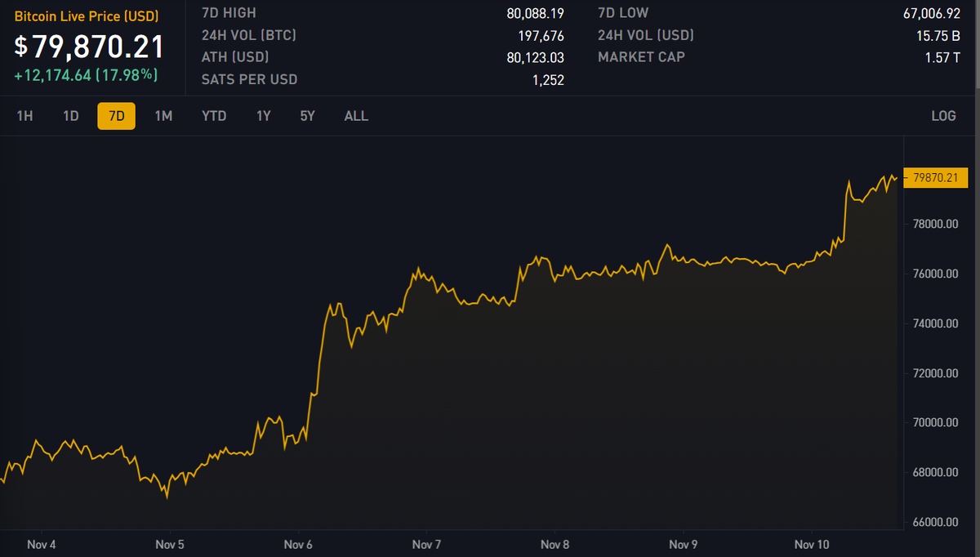The image size is (980, 557).
Task: Click the 67,006.92 7D low value
Action: [x=932, y=13]
